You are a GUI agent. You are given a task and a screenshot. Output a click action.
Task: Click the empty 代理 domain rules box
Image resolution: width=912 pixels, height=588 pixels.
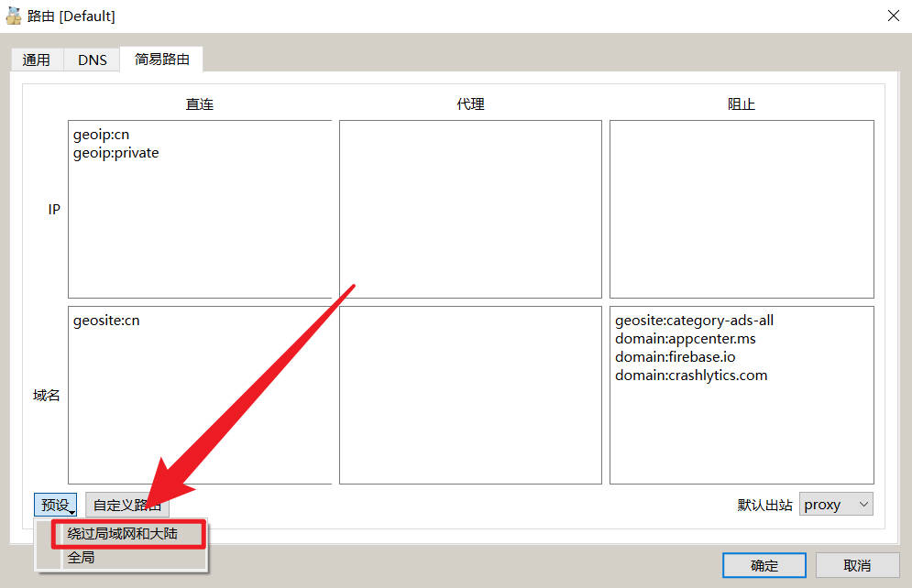point(470,395)
